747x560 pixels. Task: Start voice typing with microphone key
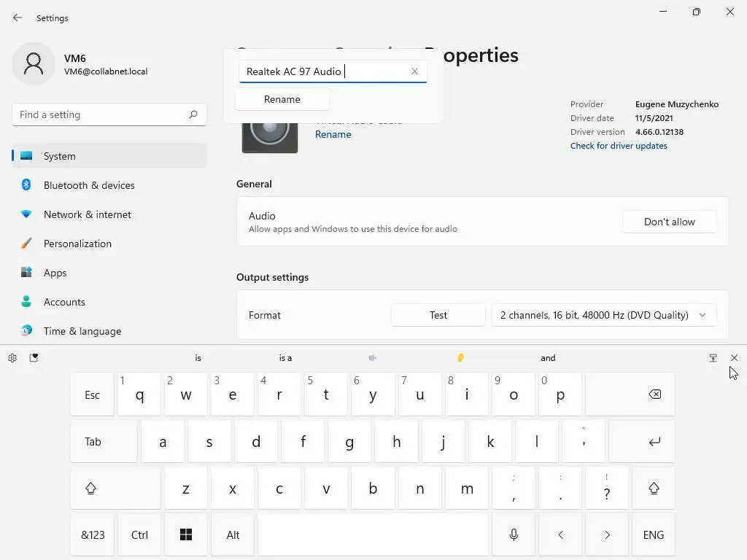tap(514, 534)
